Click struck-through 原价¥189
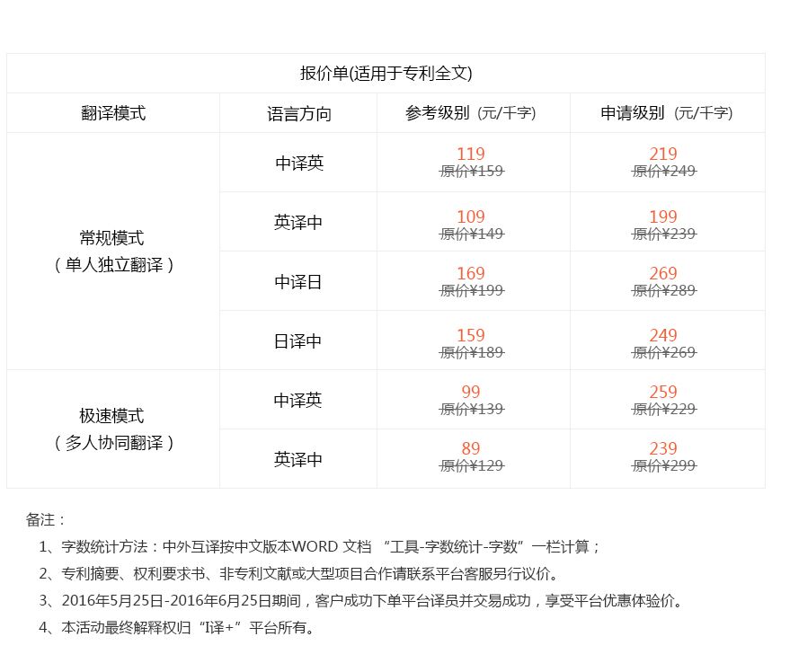The height and width of the screenshot is (672, 790). coord(472,352)
